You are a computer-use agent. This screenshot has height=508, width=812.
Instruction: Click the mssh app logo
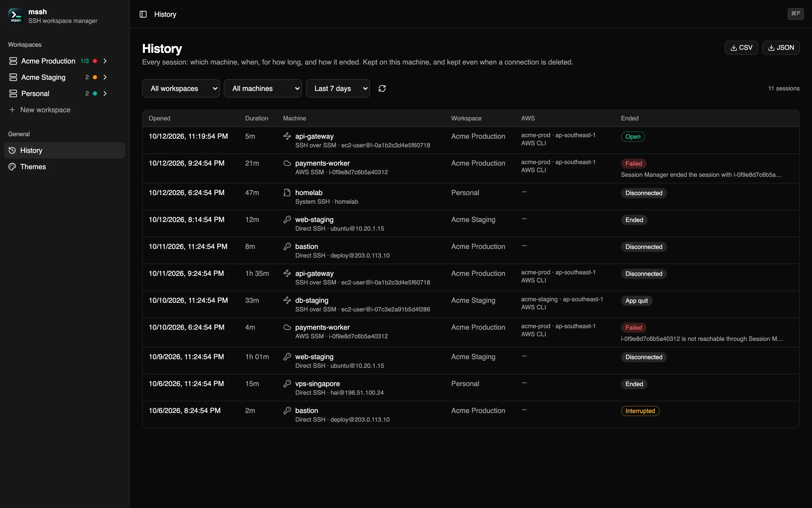tap(16, 16)
